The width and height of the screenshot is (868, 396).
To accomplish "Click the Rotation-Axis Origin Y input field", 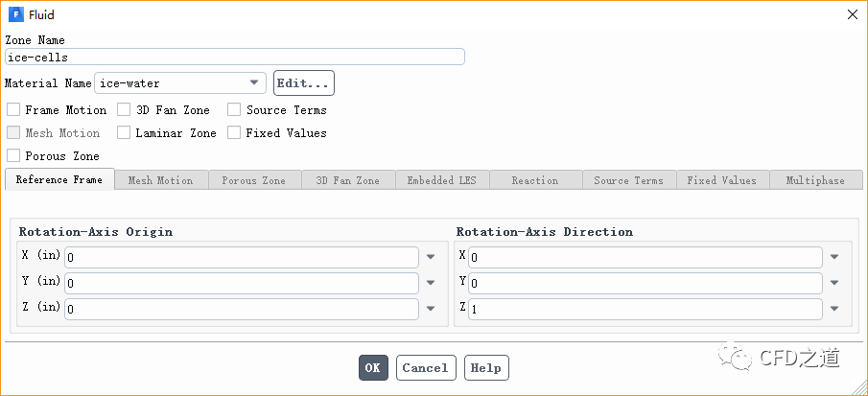I will coord(242,283).
